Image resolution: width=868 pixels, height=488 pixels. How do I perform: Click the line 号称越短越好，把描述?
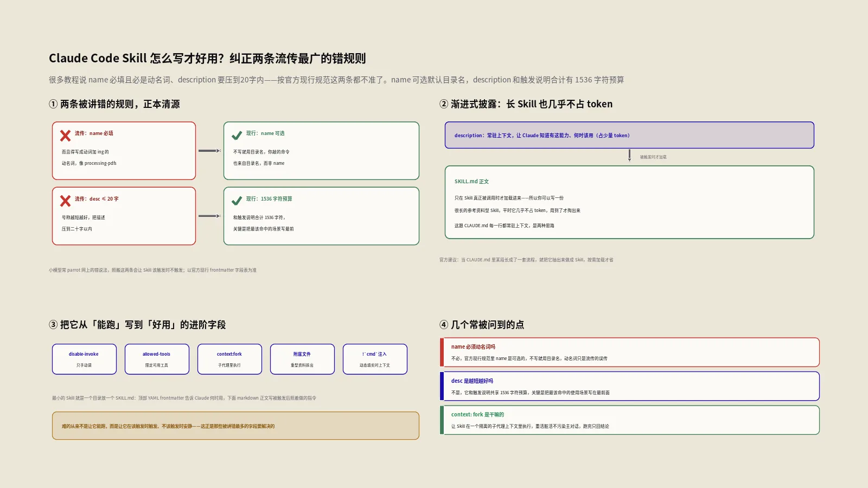click(x=84, y=217)
